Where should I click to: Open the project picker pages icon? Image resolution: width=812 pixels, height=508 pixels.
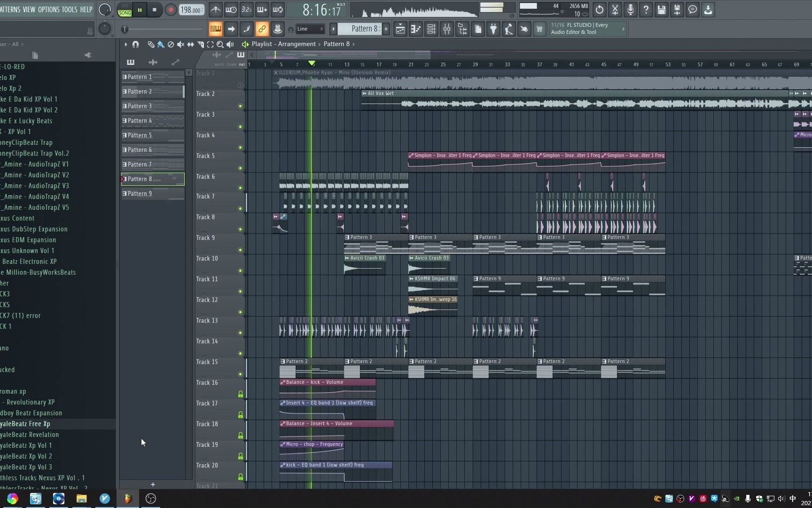click(478, 29)
